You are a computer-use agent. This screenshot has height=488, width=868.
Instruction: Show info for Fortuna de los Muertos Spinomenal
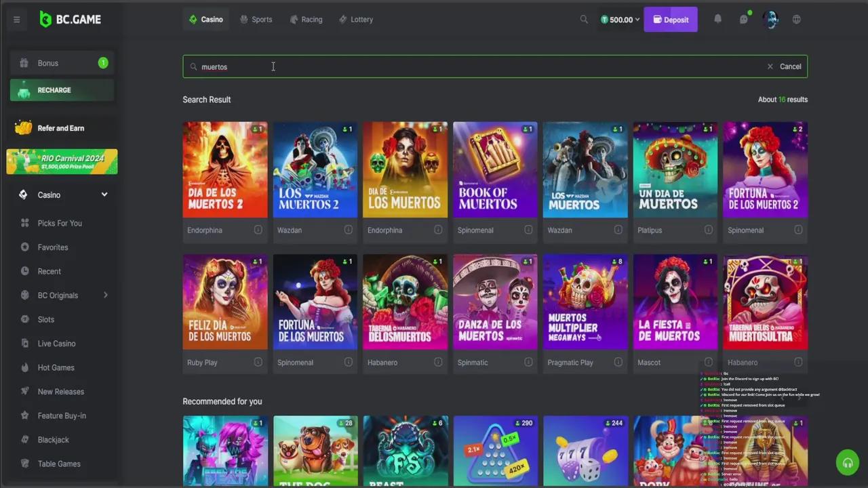348,362
